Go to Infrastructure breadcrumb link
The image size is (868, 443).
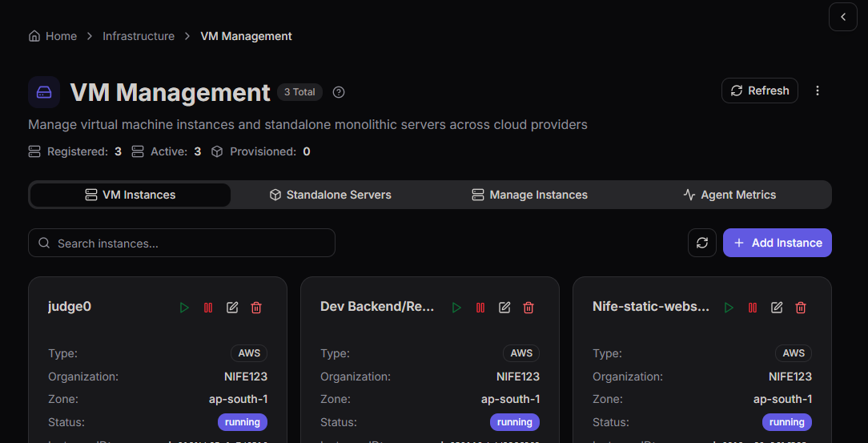coord(139,36)
